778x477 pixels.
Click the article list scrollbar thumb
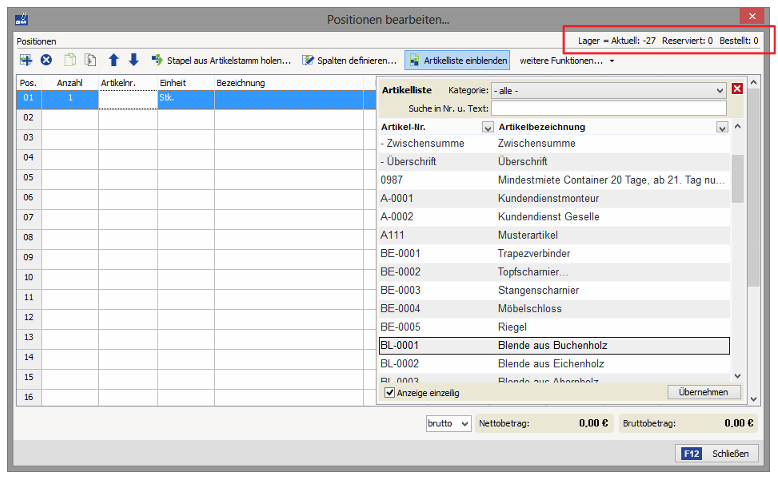coord(738,179)
